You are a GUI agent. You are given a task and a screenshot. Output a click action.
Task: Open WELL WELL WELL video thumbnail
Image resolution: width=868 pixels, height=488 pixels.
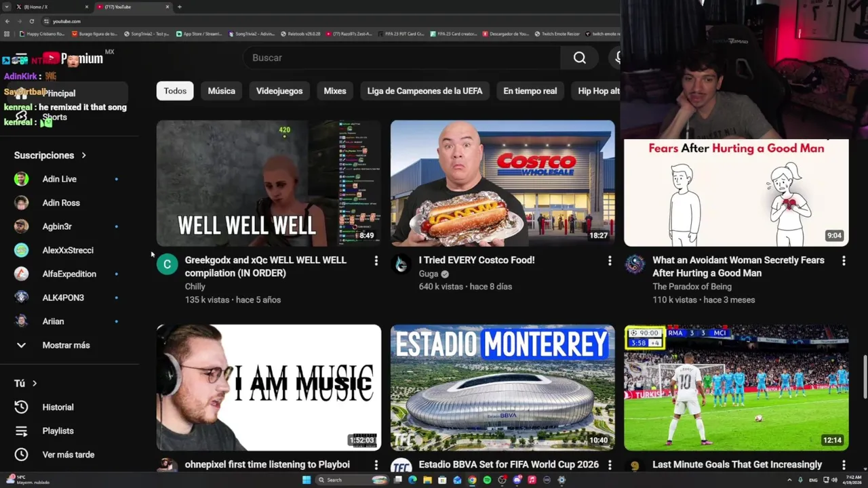coord(269,184)
